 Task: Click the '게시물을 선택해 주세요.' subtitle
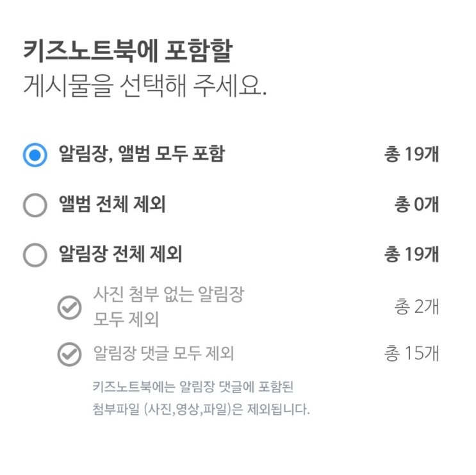tap(145, 85)
